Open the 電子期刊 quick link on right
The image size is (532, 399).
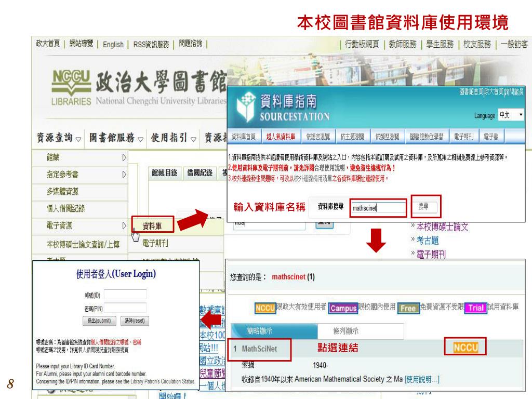(431, 254)
